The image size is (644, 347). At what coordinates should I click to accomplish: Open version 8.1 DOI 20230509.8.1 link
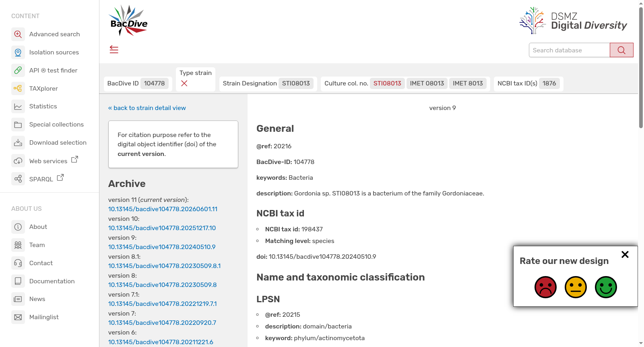click(x=164, y=266)
